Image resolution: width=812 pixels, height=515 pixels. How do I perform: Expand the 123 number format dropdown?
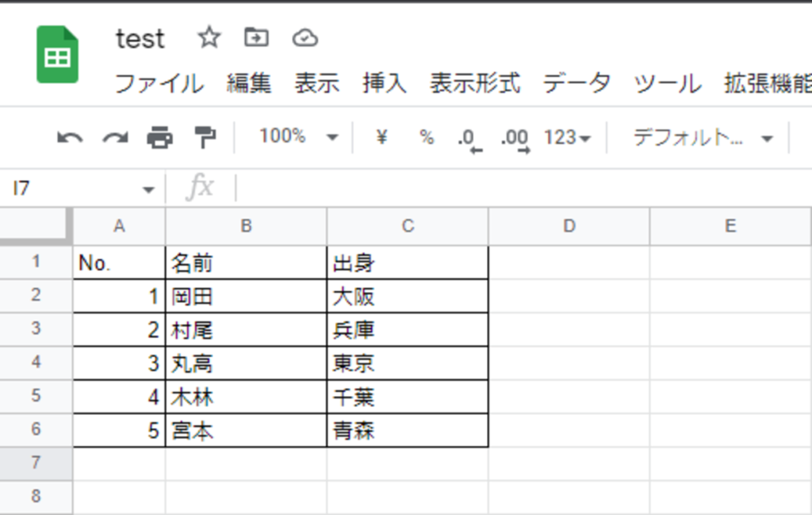pos(567,138)
